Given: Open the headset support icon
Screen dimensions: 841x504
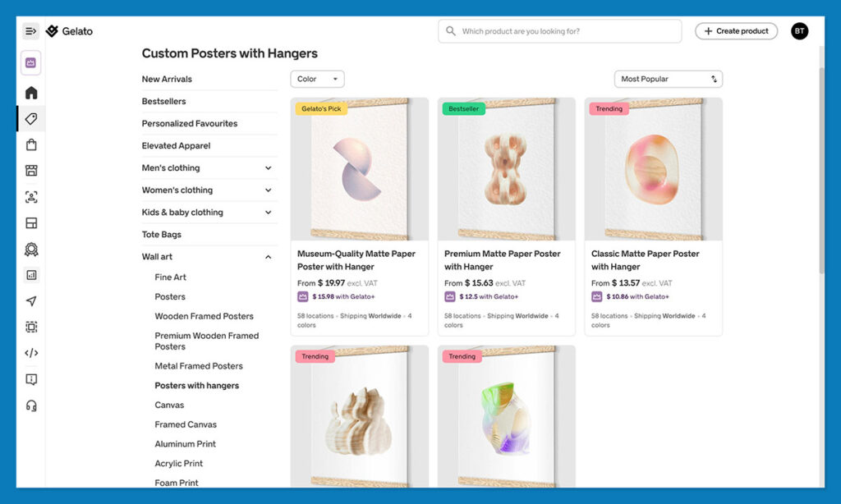Looking at the screenshot, I should tap(31, 405).
